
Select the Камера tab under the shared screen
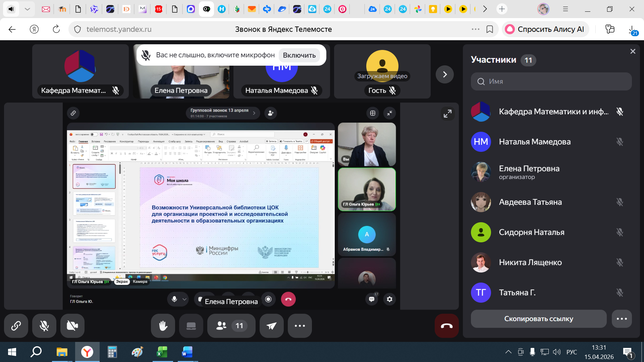coord(140,282)
